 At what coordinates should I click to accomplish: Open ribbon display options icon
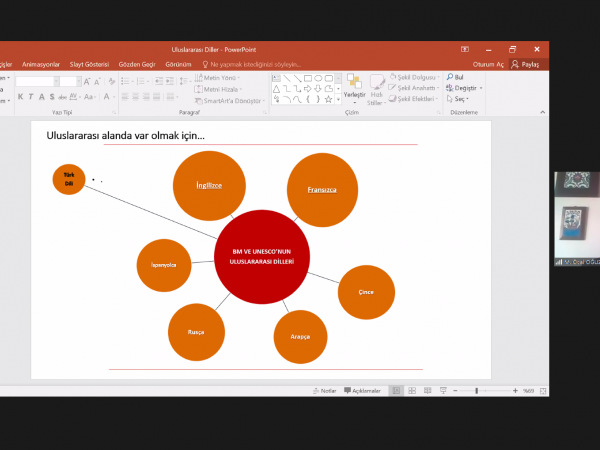pos(465,49)
